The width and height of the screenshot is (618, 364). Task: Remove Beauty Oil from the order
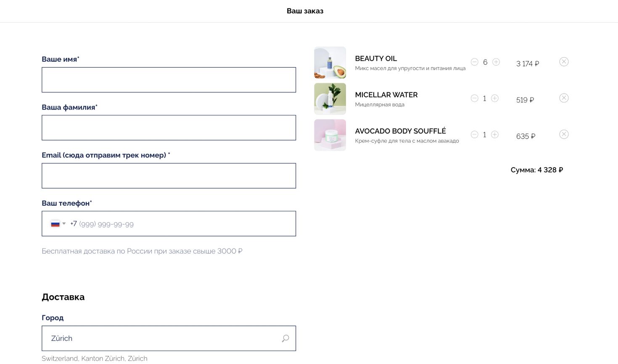pos(564,62)
